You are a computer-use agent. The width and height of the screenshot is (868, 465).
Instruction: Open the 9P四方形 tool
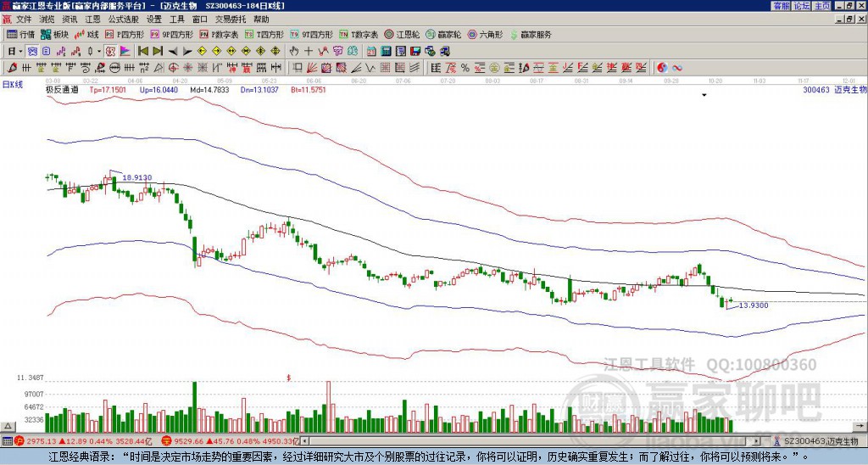pyautogui.click(x=172, y=34)
